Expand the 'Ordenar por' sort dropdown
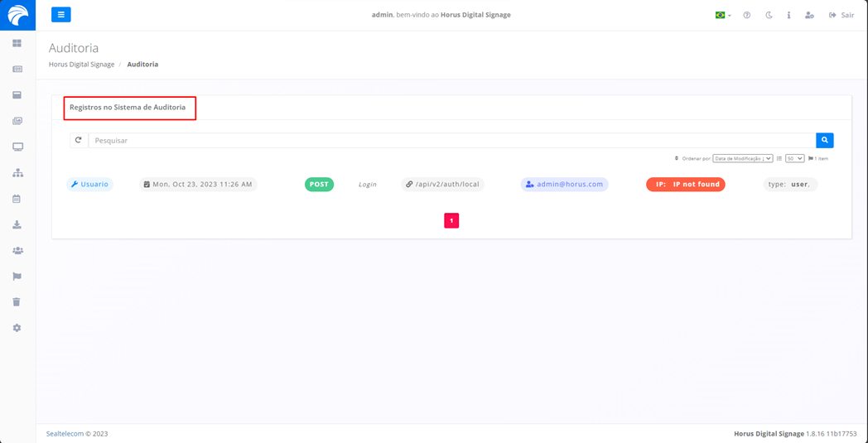868x443 pixels. pyautogui.click(x=742, y=158)
